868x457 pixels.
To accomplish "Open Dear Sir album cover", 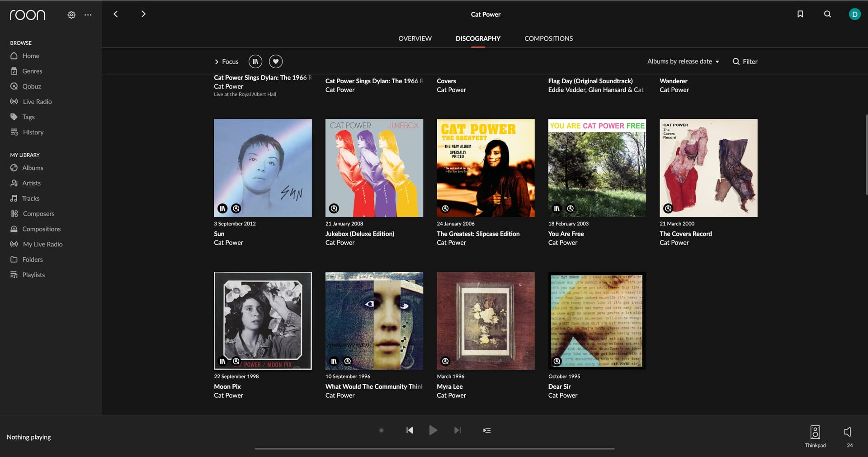I will pos(597,321).
